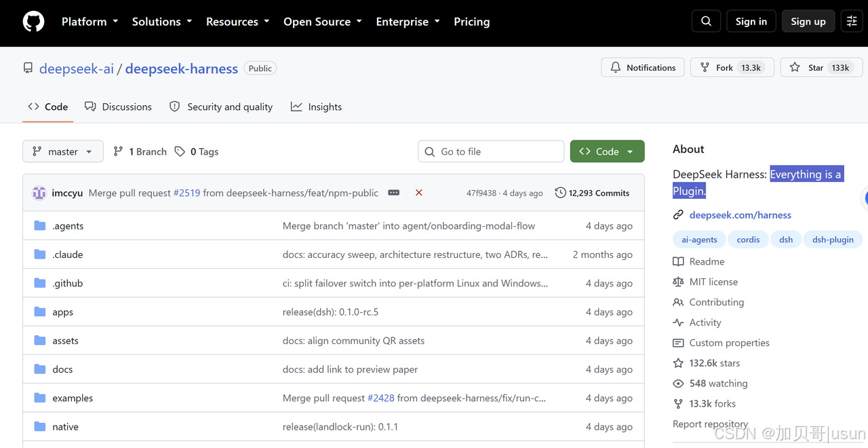Open the deepseek-ai organization link
The height and width of the screenshot is (448, 868).
tap(77, 69)
